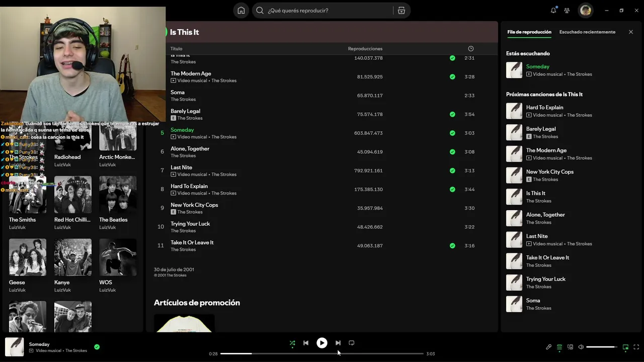This screenshot has height=362, width=644.
Task: Click saved checkmark on The Modern Age row
Action: (452, 77)
